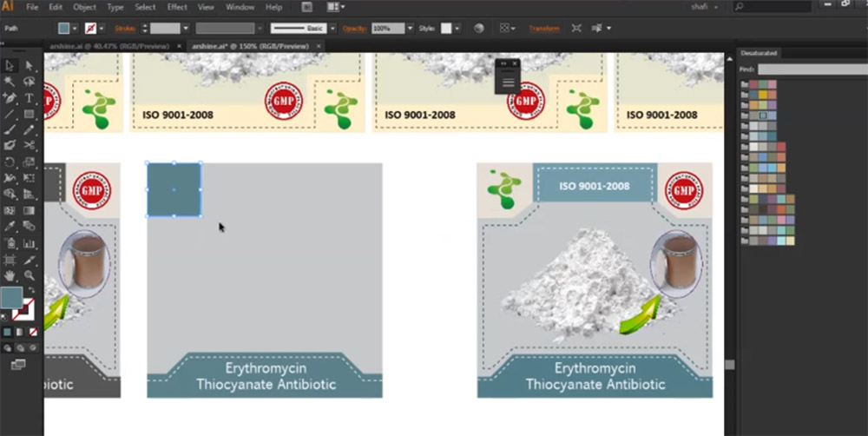The image size is (868, 436).
Task: Open stroke weight dropdown
Action: (x=186, y=29)
